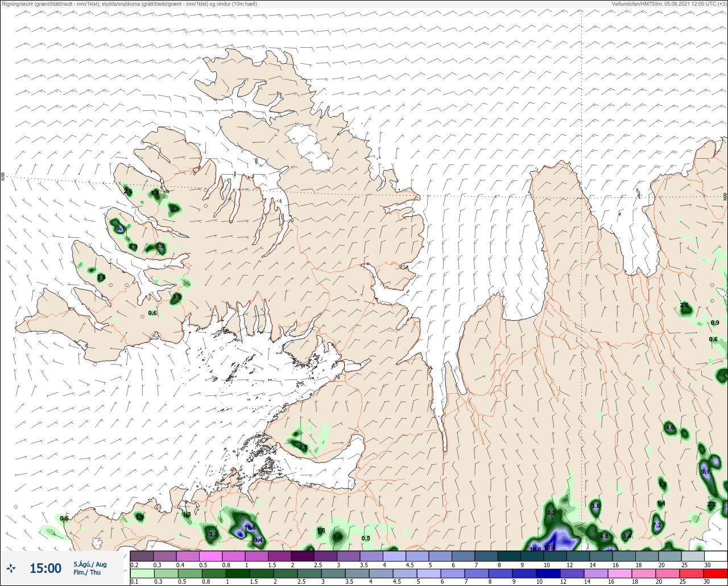
Task: Click the 9.4 precipitation value on the map
Action: [x=258, y=540]
